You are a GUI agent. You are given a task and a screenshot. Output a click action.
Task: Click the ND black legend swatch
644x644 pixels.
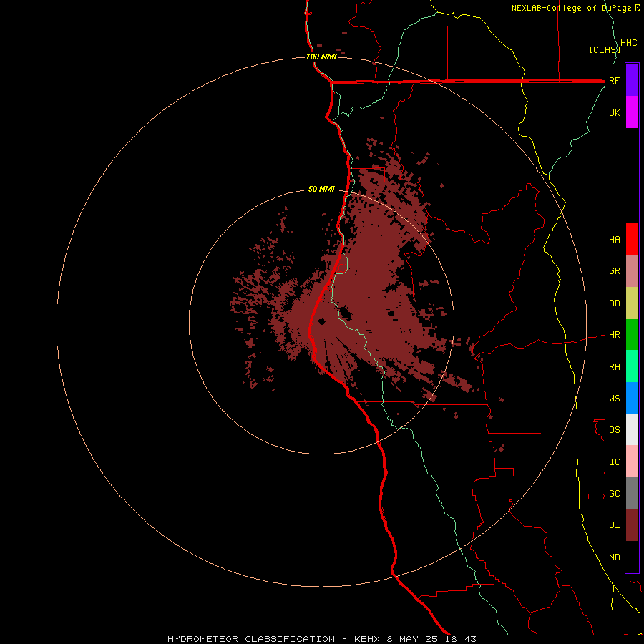[632, 557]
